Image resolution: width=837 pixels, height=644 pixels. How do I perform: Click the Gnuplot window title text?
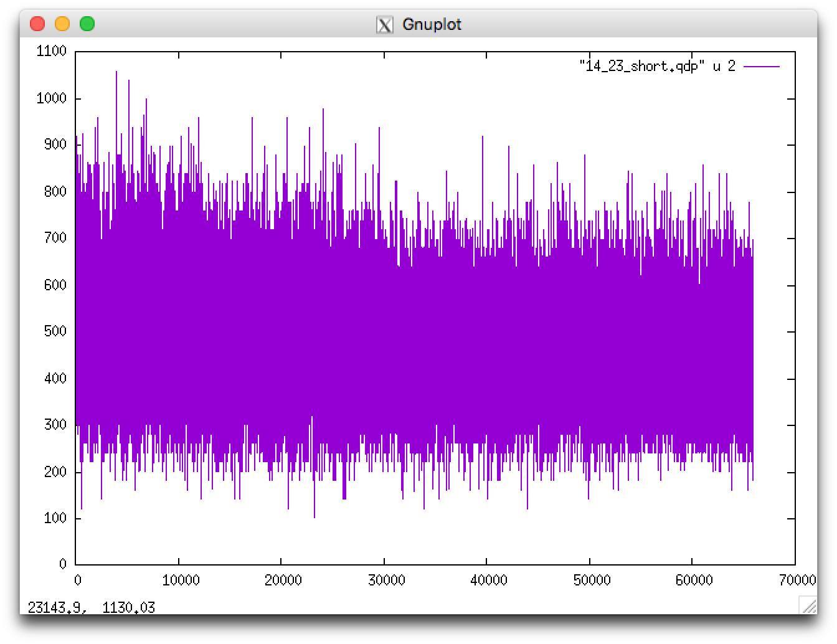[x=433, y=24]
